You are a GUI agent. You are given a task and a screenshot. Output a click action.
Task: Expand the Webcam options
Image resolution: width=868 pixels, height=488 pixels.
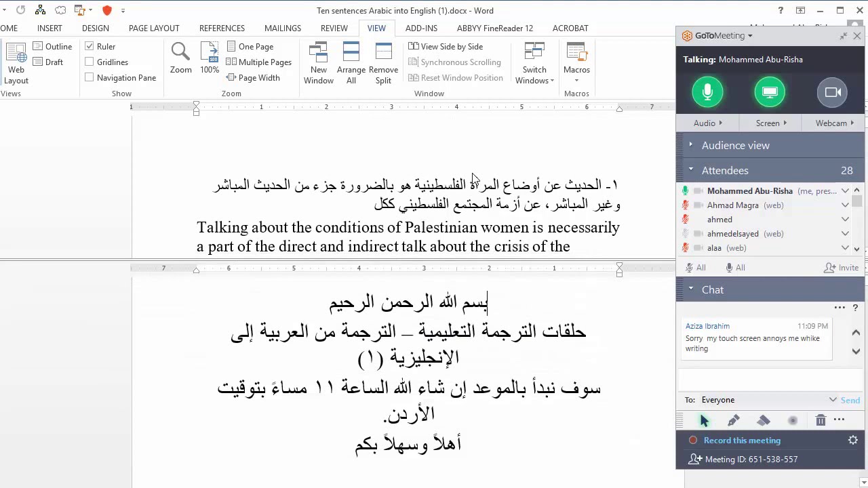point(835,123)
